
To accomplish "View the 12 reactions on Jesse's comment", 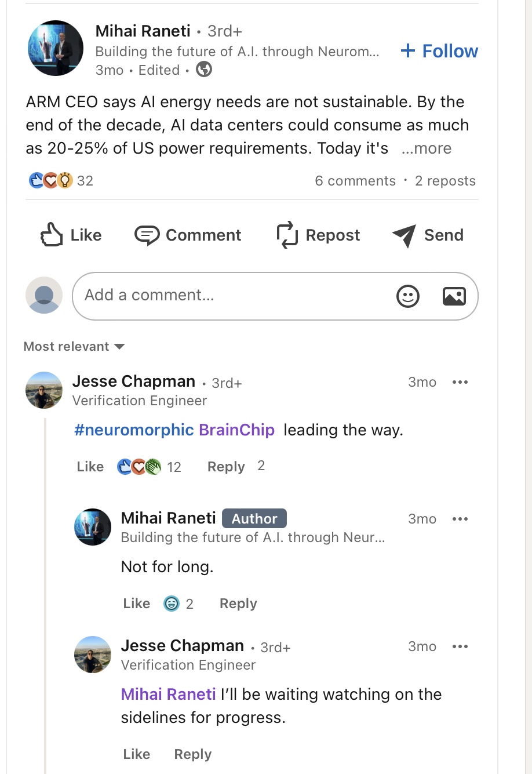I will (150, 467).
